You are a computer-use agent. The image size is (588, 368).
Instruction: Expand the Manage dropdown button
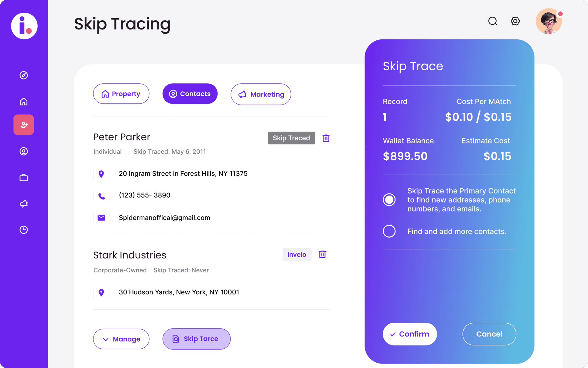[x=121, y=338]
